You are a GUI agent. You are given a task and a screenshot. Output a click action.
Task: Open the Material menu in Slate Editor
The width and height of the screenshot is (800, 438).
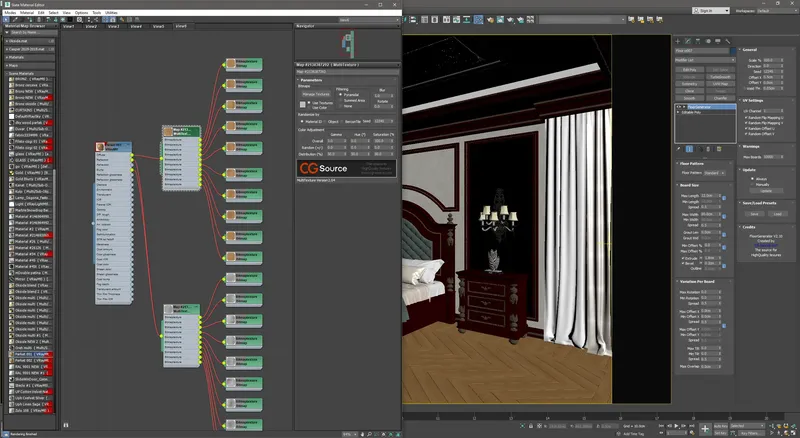click(27, 13)
